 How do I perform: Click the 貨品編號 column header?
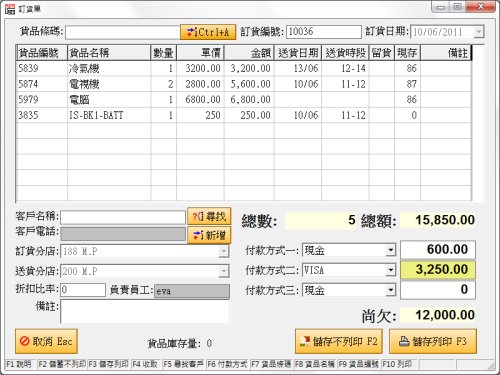pos(42,53)
